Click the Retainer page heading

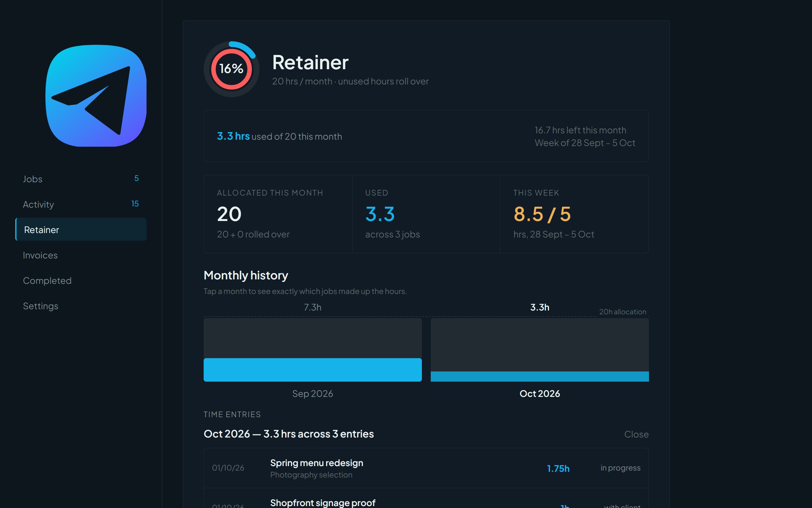point(311,62)
